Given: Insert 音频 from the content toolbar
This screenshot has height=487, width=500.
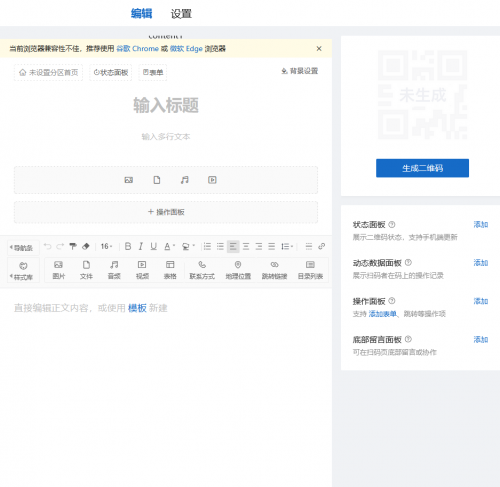Looking at the screenshot, I should pos(114,270).
